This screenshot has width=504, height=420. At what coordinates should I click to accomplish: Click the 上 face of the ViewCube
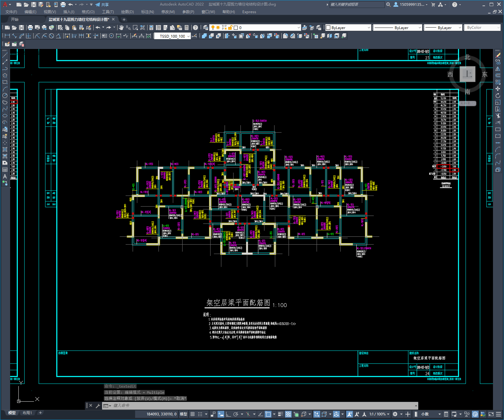pos(468,74)
